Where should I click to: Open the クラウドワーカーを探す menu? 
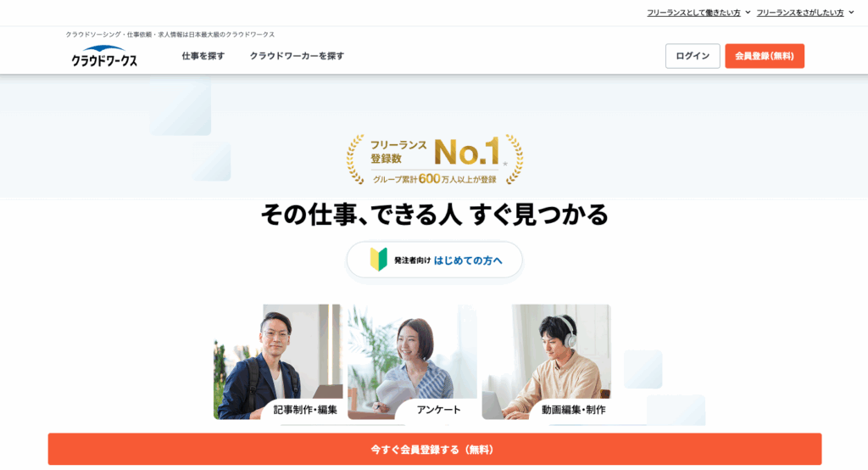click(297, 56)
